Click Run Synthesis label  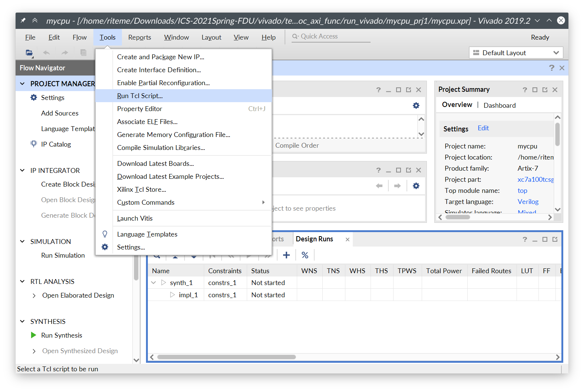tap(62, 335)
